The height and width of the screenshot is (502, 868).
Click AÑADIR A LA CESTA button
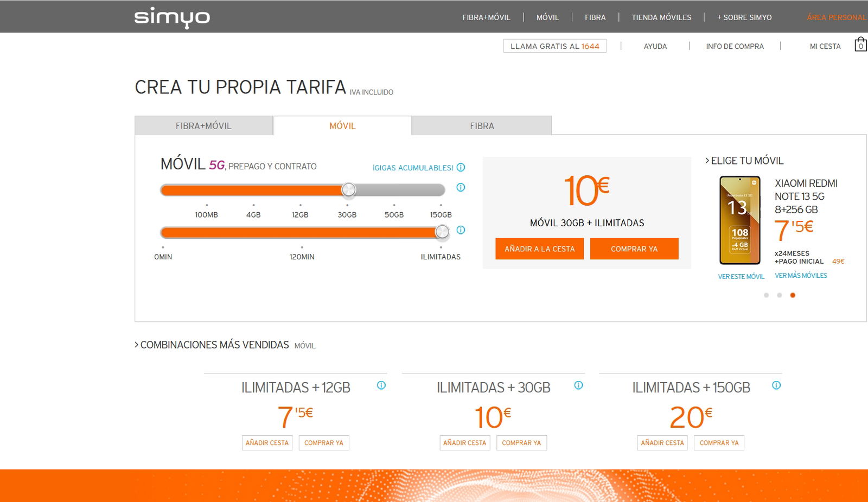[x=539, y=249]
